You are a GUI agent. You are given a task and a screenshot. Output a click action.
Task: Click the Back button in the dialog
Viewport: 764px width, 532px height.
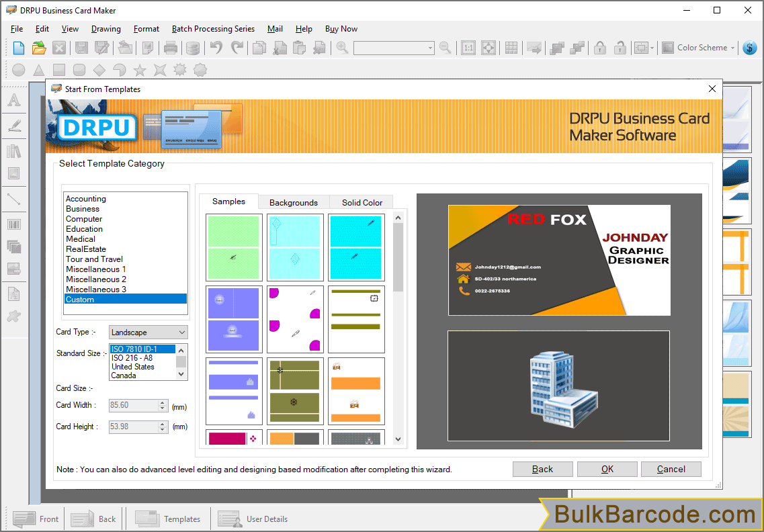(x=542, y=469)
